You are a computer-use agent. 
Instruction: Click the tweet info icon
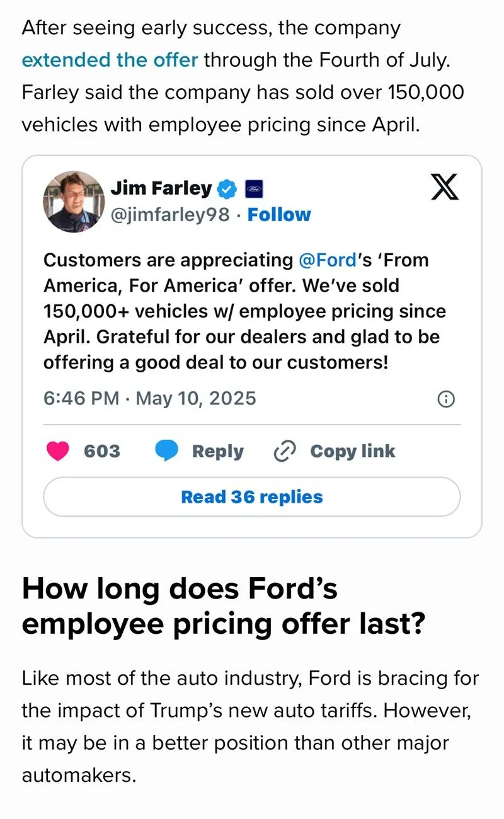pyautogui.click(x=446, y=399)
